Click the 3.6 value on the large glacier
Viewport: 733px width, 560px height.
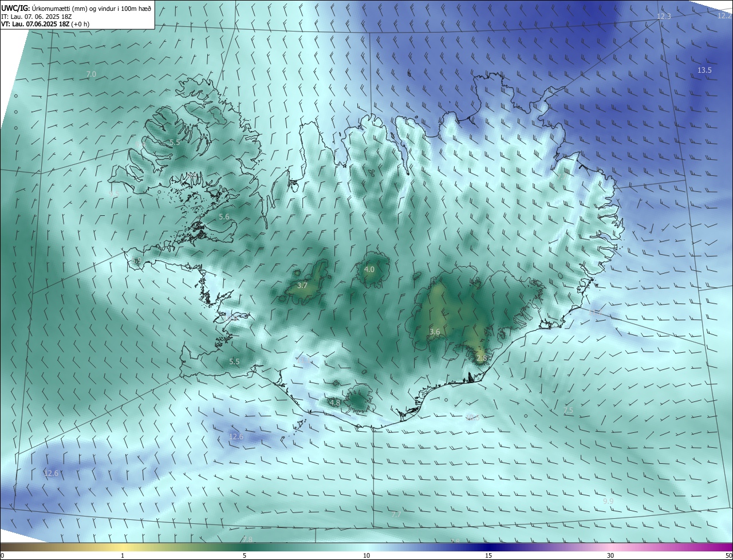[x=435, y=332]
